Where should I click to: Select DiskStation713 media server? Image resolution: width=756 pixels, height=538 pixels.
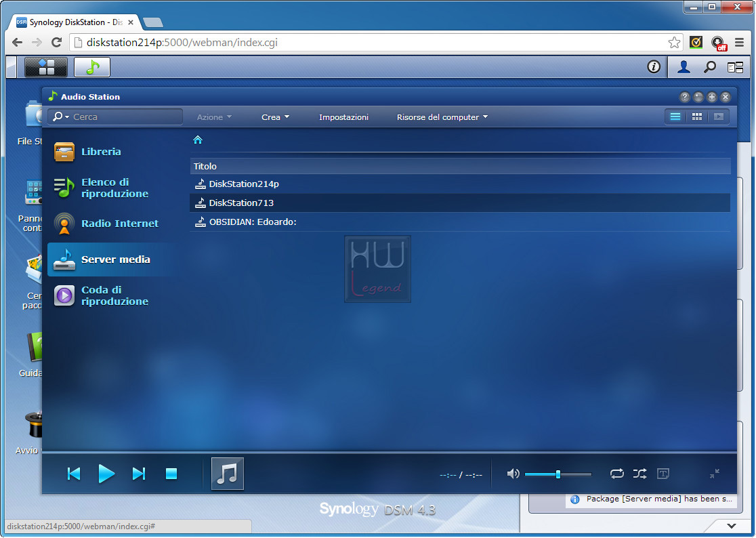tap(460, 203)
